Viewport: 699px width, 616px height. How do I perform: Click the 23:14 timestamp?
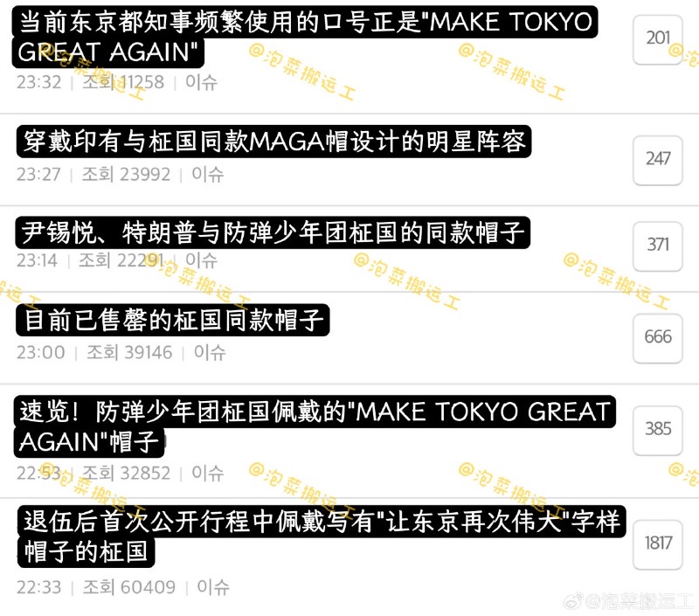click(x=37, y=260)
